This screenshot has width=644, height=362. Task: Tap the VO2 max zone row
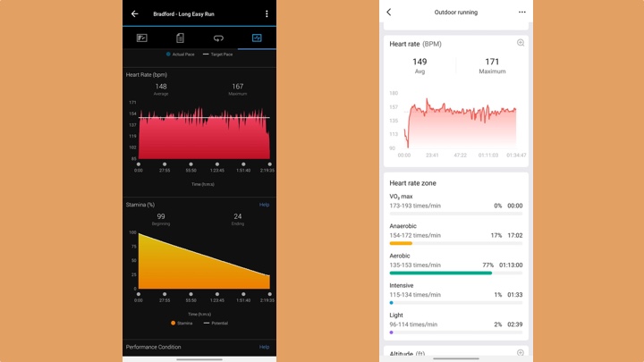tap(456, 204)
